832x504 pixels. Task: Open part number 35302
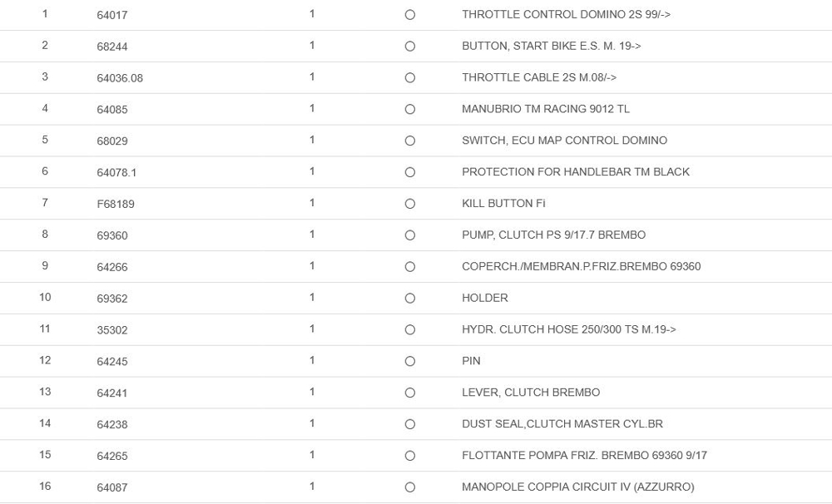click(x=112, y=330)
